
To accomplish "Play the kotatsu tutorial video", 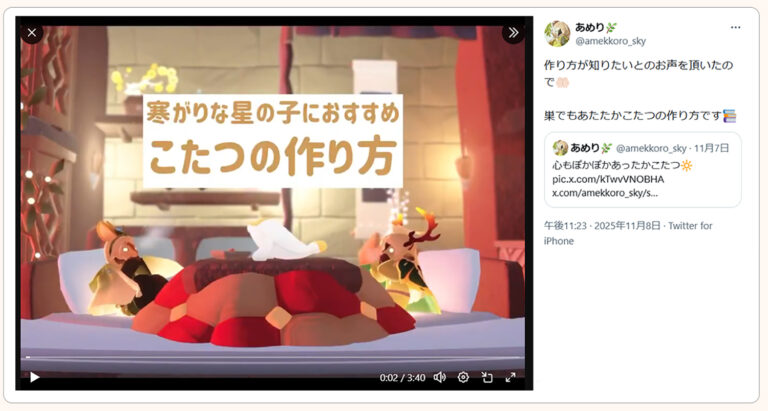I will point(34,377).
